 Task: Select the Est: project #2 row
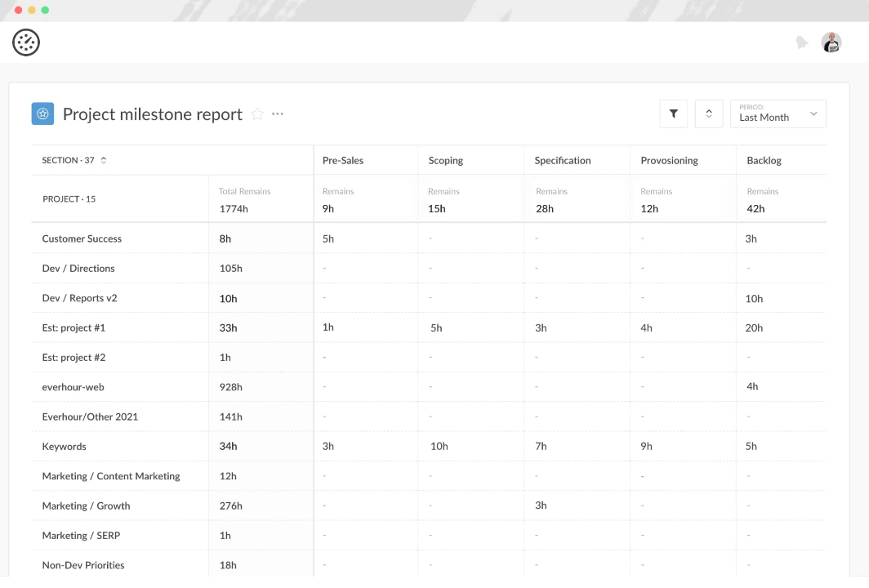[429, 358]
